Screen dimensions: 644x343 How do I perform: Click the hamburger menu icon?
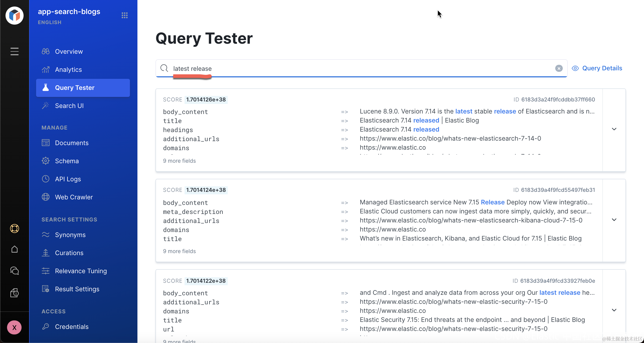click(15, 51)
